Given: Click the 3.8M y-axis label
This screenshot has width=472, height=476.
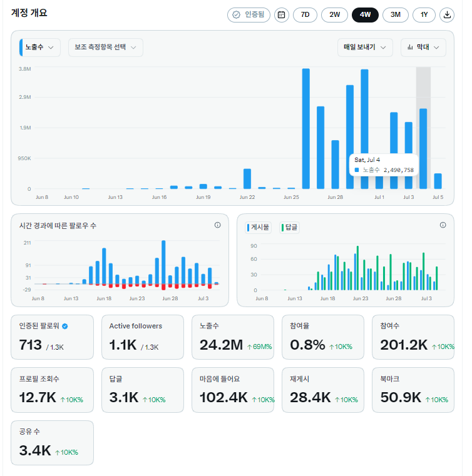Looking at the screenshot, I should pos(24,69).
